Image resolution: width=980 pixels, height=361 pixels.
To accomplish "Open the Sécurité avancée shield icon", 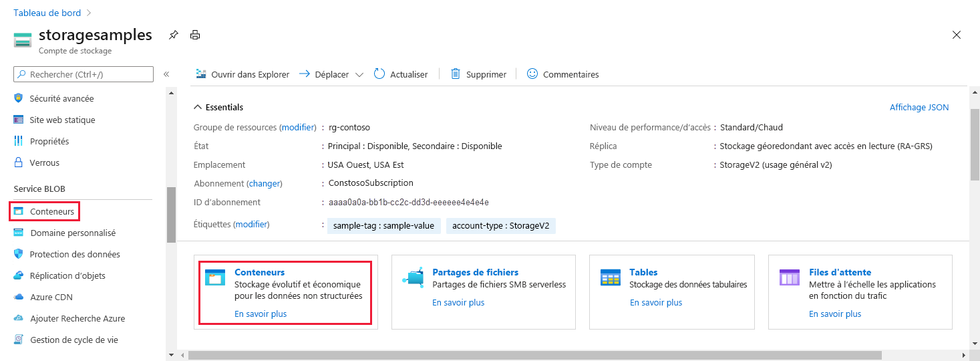I will [x=19, y=98].
